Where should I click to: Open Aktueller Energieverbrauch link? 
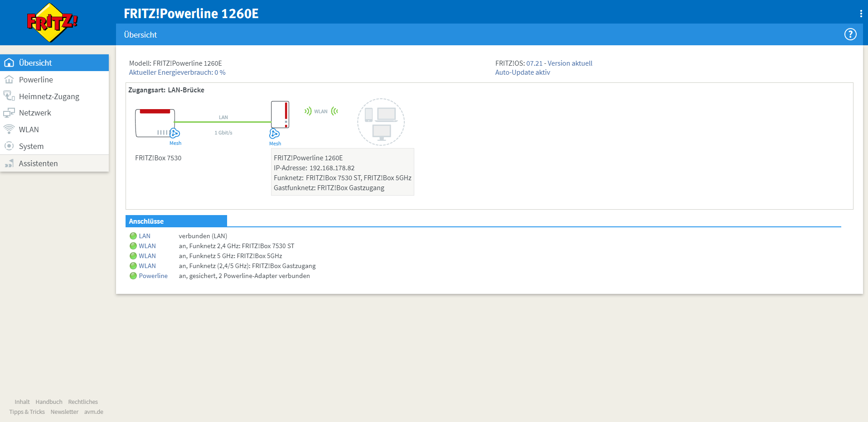coord(177,72)
